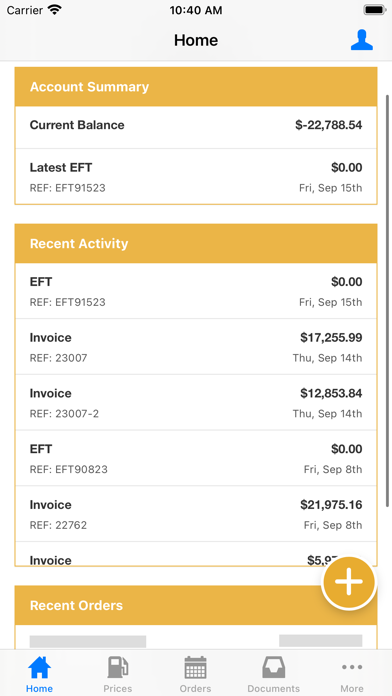
Task: Open the user profile icon
Action: point(361,40)
